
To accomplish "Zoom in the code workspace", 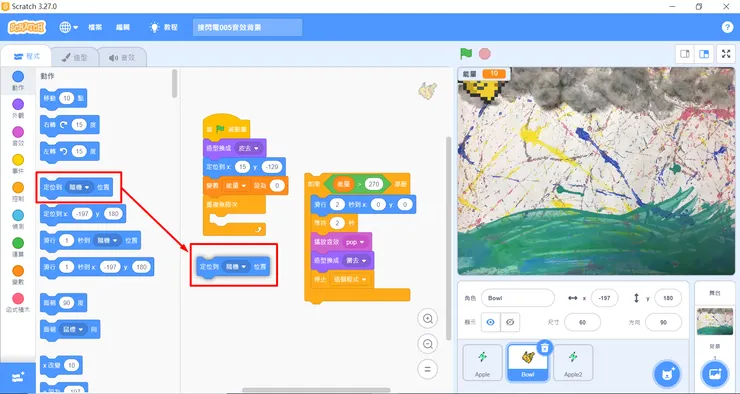I will coord(428,319).
